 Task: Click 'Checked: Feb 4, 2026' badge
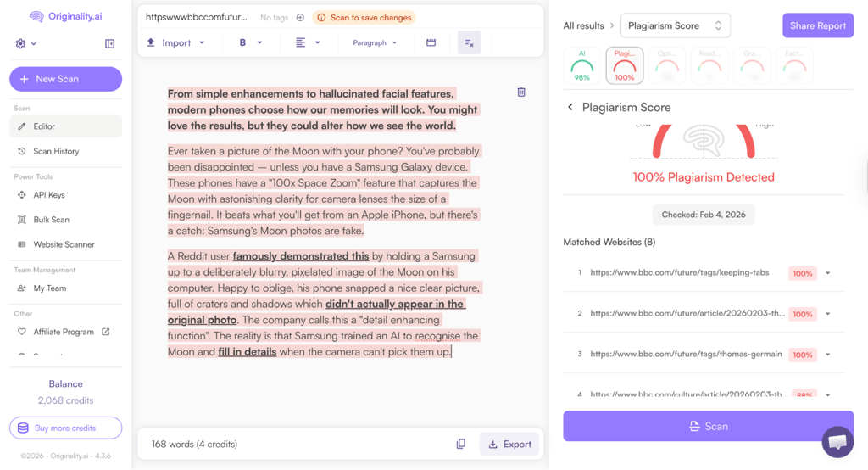(704, 215)
